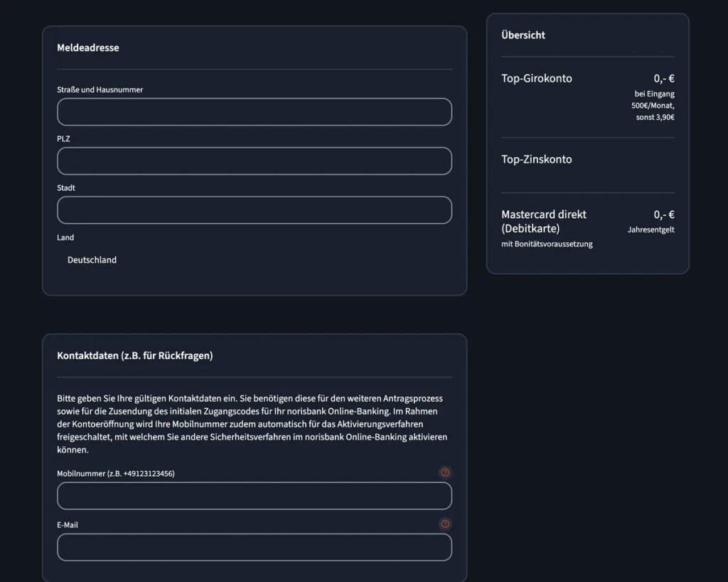Image resolution: width=728 pixels, height=582 pixels.
Task: Click the Mobilnummer input field
Action: (x=255, y=496)
